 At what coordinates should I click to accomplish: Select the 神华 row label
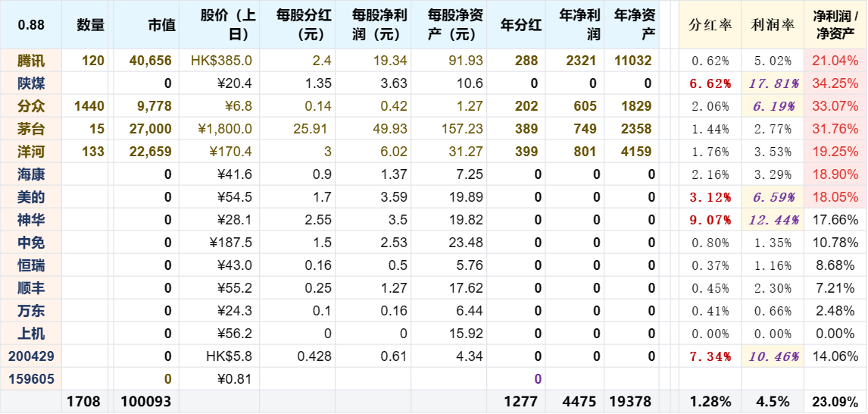coord(31,220)
